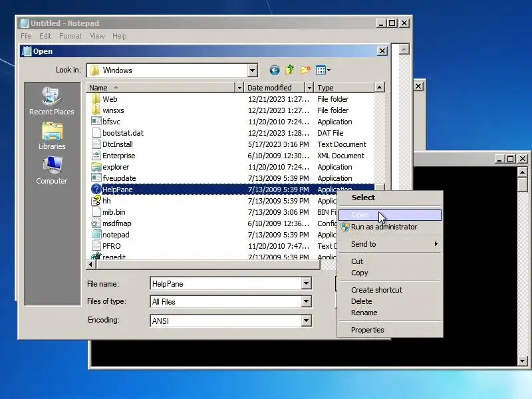Choose Select in the context menu
Screen dimensions: 532x399
coord(390,198)
